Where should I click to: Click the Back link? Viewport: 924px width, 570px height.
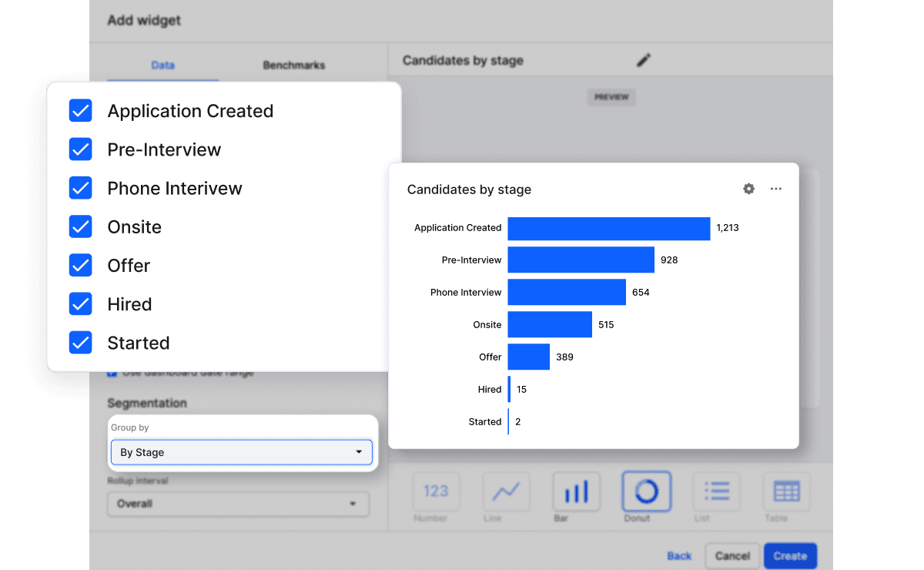[679, 555]
